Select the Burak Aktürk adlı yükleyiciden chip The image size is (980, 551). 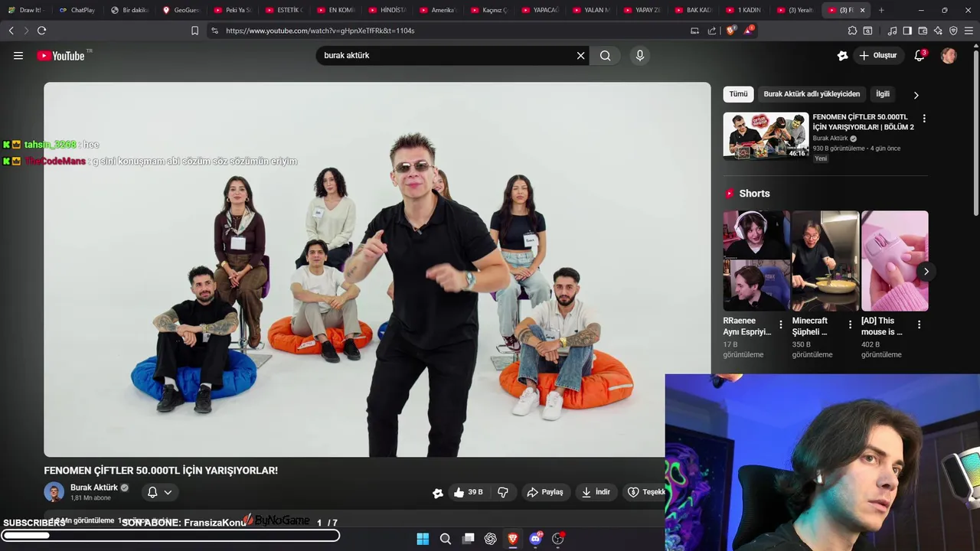[x=812, y=94]
